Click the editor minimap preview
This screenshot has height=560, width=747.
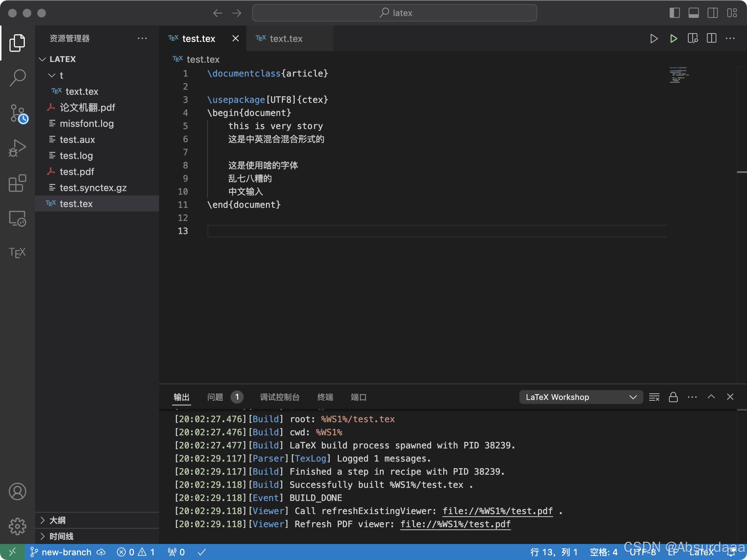(x=678, y=75)
